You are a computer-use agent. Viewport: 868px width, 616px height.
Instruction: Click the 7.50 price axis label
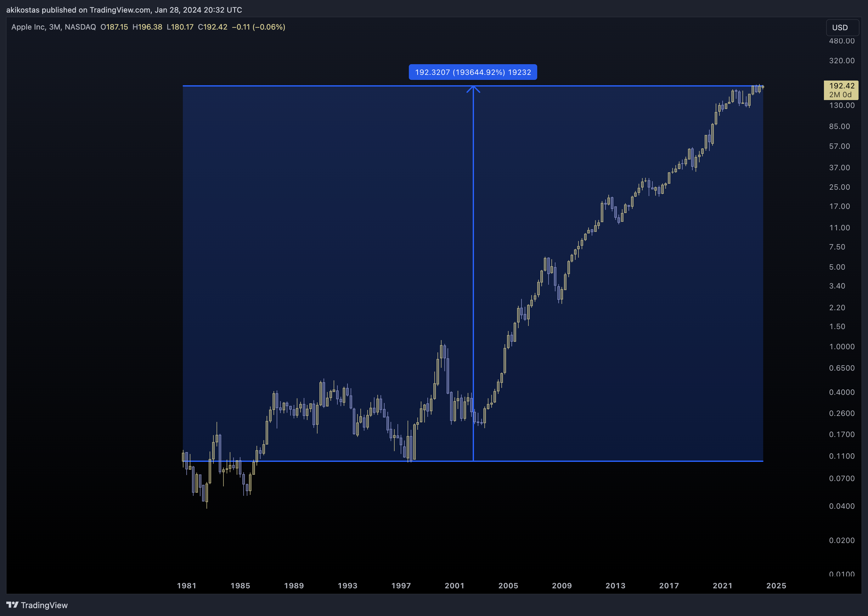click(837, 247)
